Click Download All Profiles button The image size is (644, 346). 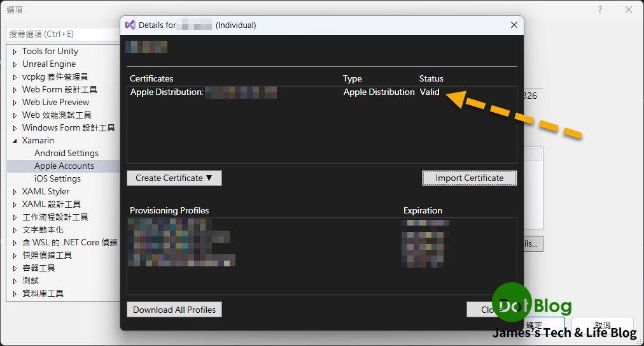pyautogui.click(x=174, y=310)
